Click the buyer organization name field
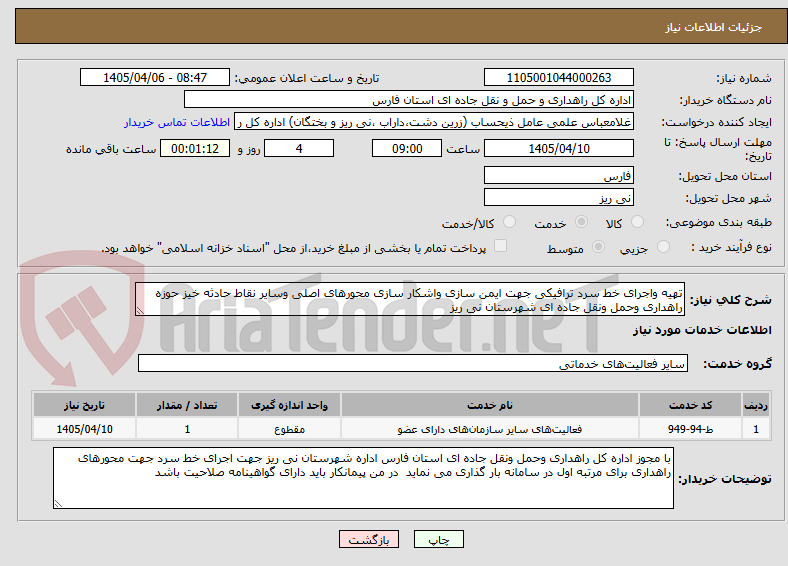788x566 pixels. coord(409,100)
